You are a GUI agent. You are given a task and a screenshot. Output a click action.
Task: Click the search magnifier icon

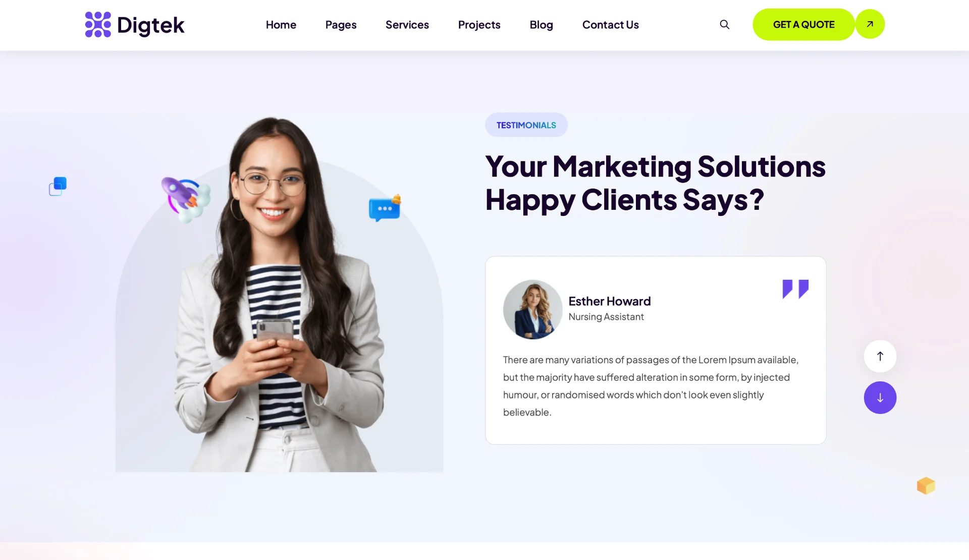pos(724,24)
